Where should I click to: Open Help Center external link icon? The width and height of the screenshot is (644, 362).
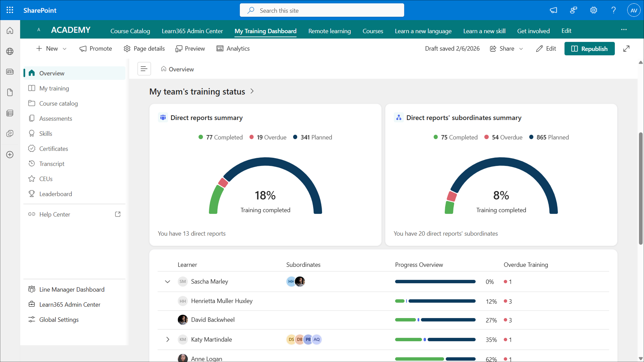[x=118, y=214]
